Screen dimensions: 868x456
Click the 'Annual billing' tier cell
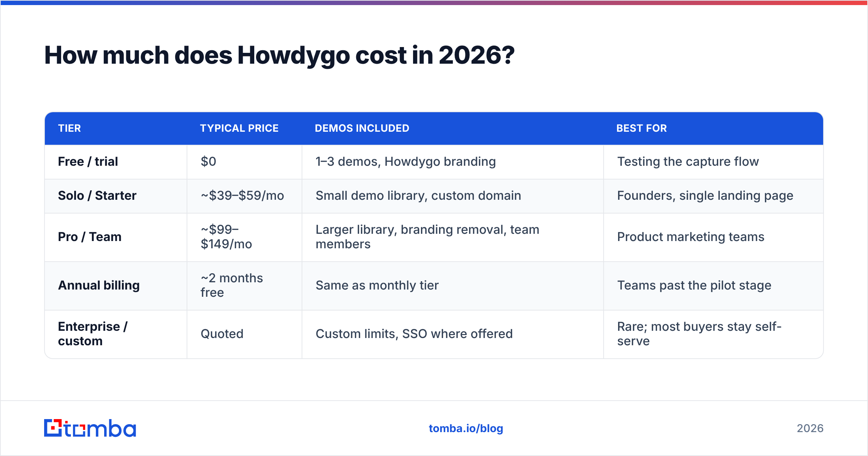[116, 286]
